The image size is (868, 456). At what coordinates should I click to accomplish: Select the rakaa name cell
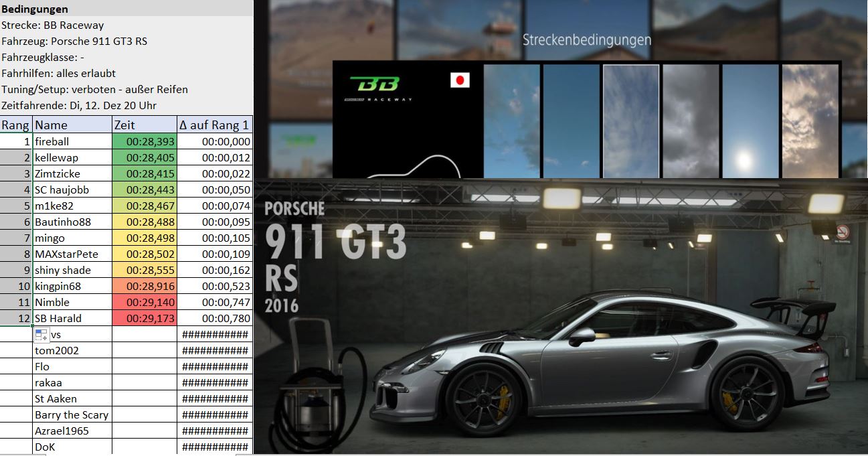pos(72,382)
